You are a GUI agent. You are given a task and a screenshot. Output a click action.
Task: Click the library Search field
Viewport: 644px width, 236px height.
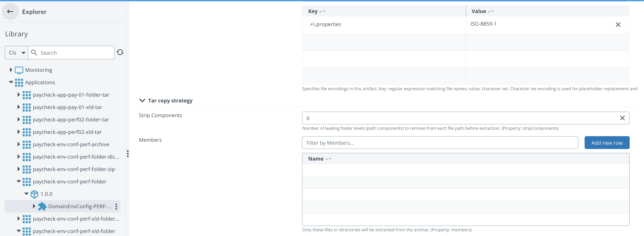[x=75, y=53]
